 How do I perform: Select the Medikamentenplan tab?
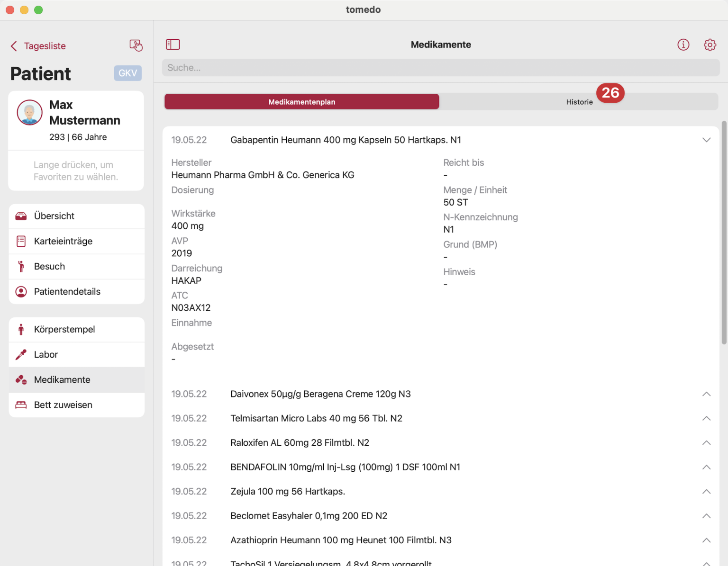click(x=301, y=101)
